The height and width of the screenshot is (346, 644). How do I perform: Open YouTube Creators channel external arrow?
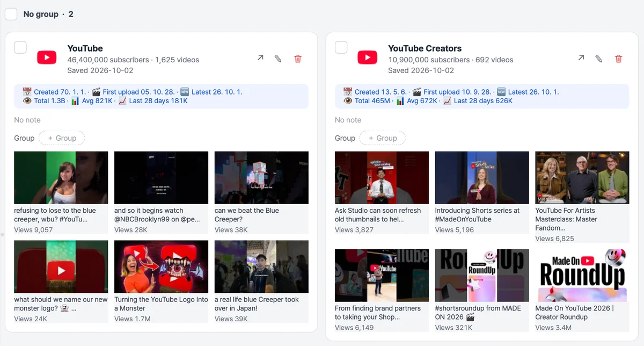click(x=581, y=58)
